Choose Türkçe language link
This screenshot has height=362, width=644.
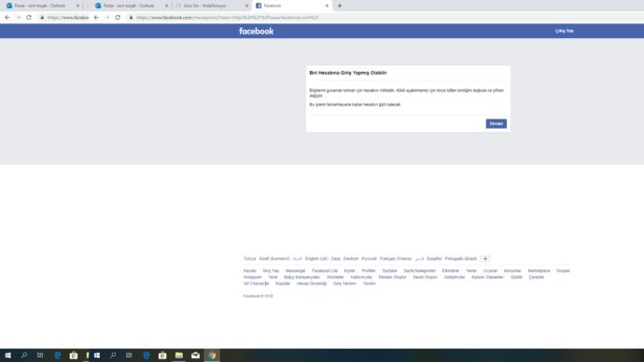(x=249, y=259)
